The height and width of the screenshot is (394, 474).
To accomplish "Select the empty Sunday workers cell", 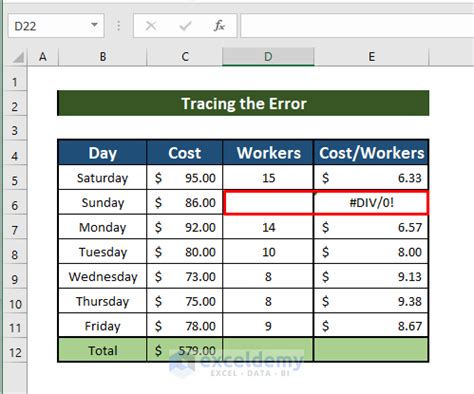I will [x=268, y=202].
